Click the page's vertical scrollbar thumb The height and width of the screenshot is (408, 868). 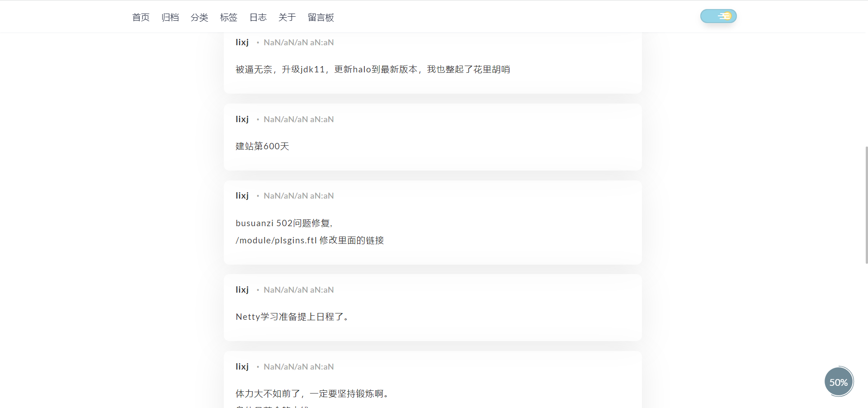point(866,204)
